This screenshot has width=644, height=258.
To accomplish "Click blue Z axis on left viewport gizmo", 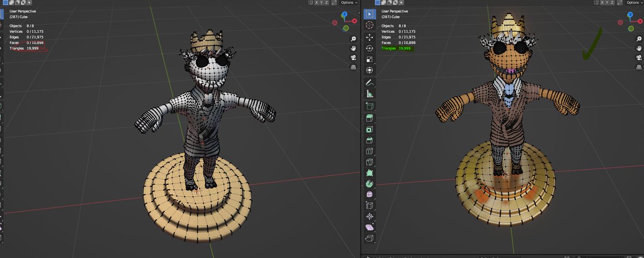I will (x=345, y=14).
